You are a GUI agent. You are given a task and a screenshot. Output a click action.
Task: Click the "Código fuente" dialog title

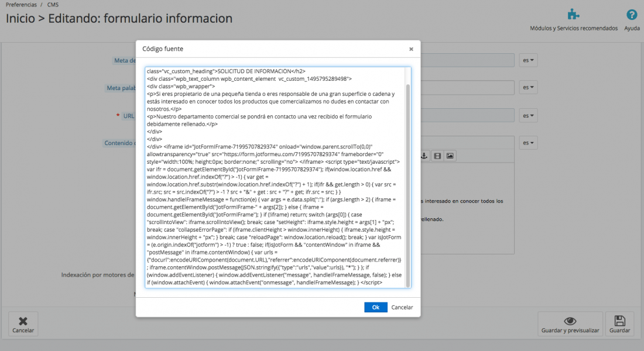163,49
